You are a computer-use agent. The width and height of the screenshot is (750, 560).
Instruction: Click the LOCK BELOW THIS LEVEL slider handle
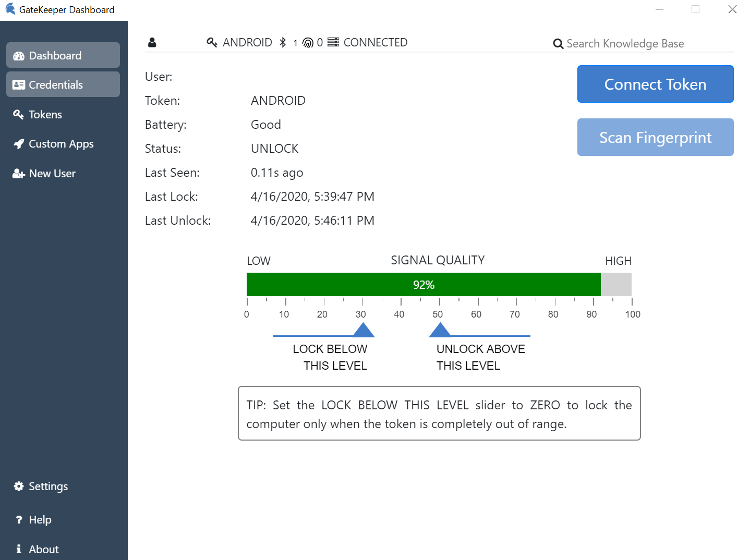click(363, 331)
